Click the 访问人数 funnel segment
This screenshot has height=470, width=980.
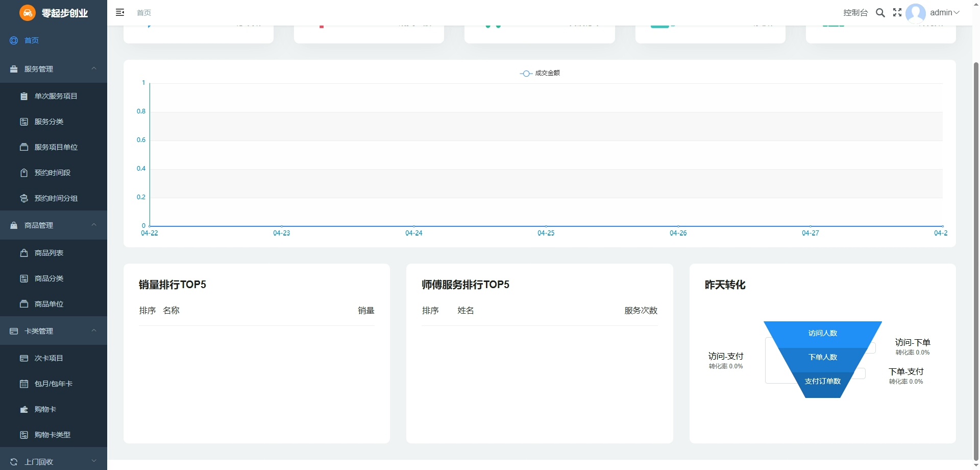pyautogui.click(x=822, y=333)
